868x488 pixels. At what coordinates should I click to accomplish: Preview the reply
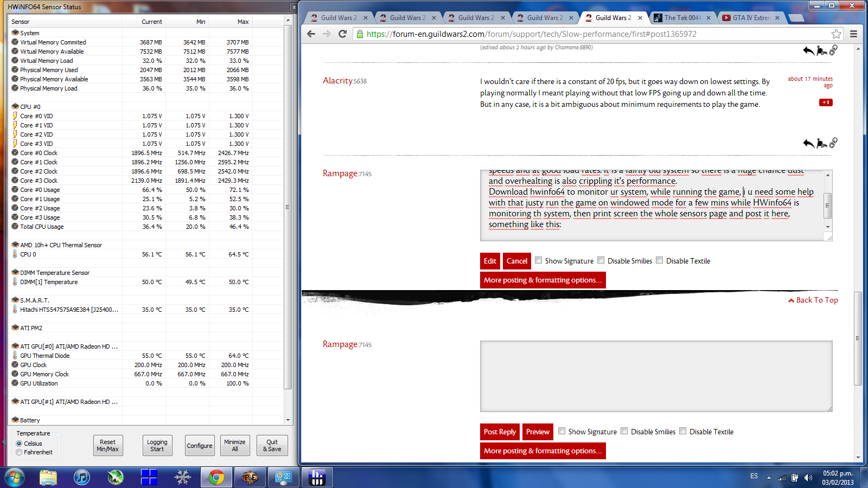pyautogui.click(x=538, y=432)
